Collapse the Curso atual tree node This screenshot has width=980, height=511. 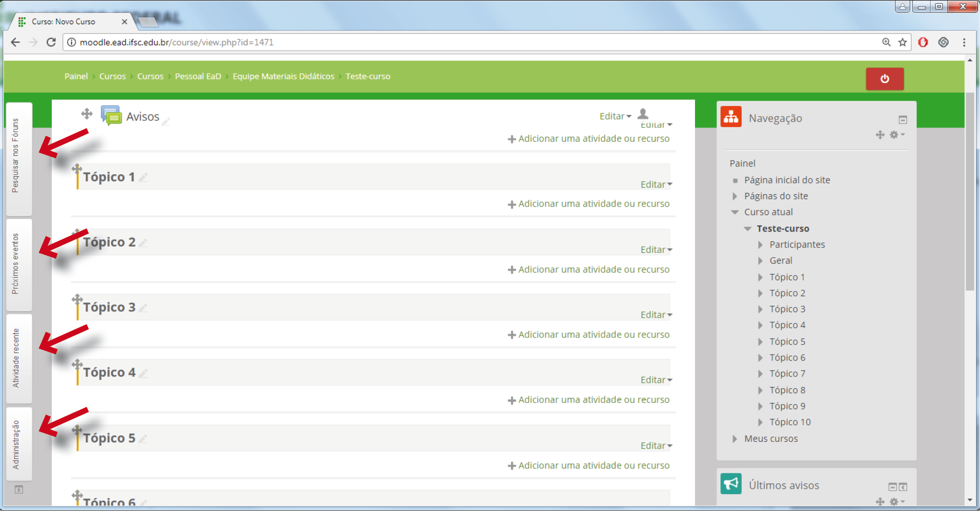[735, 212]
